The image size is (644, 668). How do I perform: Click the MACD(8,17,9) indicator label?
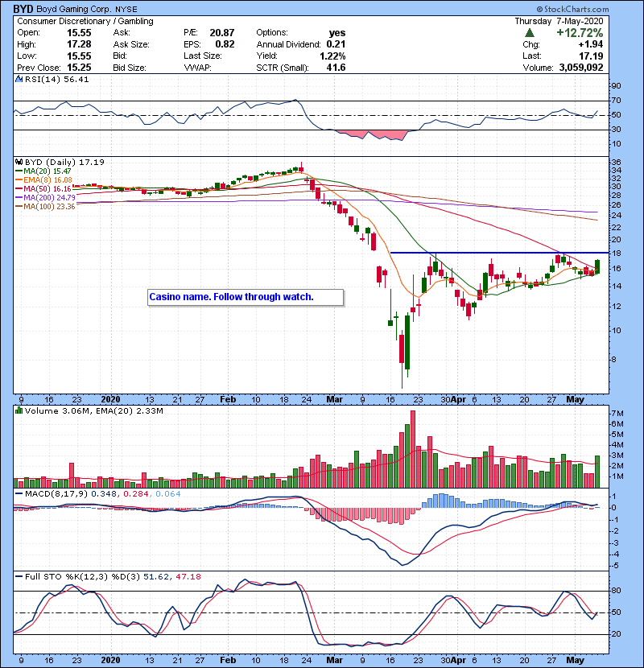56,494
